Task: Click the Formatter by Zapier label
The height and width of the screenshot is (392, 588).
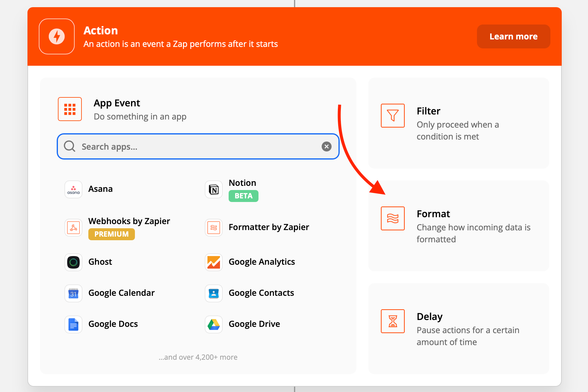Action: (x=269, y=227)
